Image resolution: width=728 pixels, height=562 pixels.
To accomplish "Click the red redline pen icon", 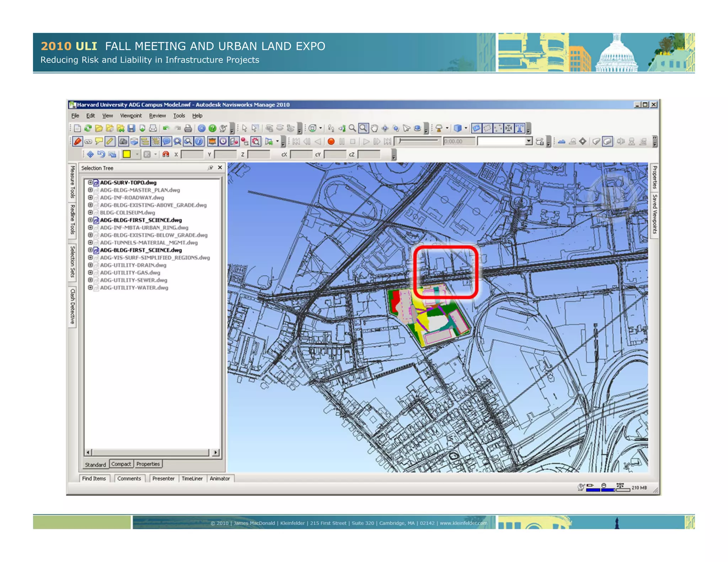I will [77, 142].
